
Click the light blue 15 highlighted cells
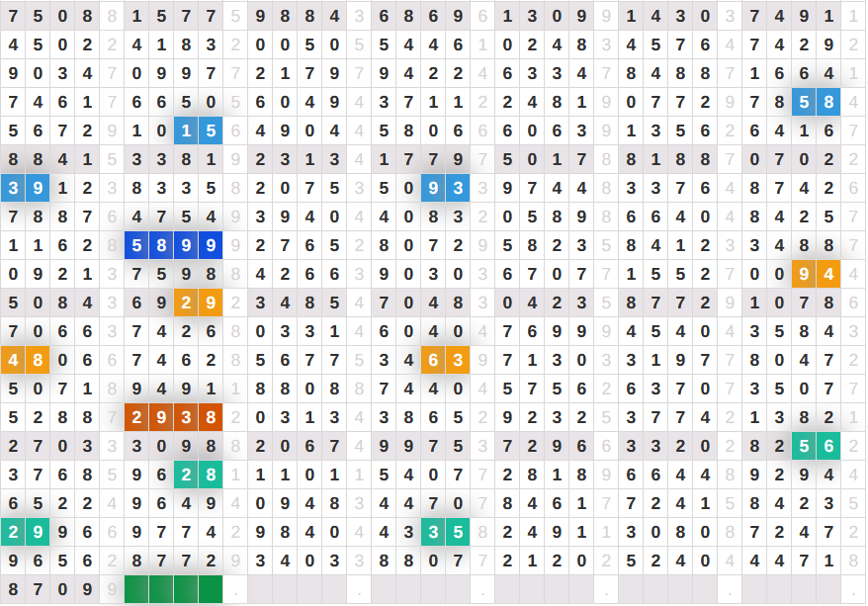pyautogui.click(x=198, y=130)
